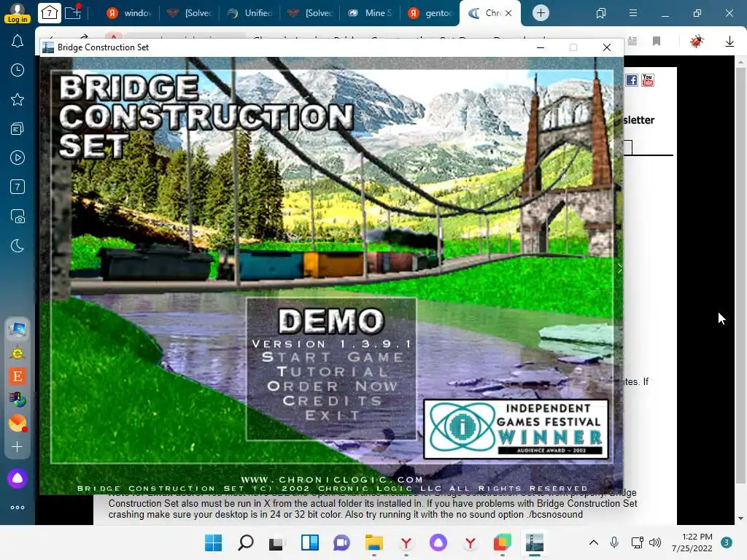Expand the system tray hidden icons chevron
The width and height of the screenshot is (747, 560).
click(594, 542)
